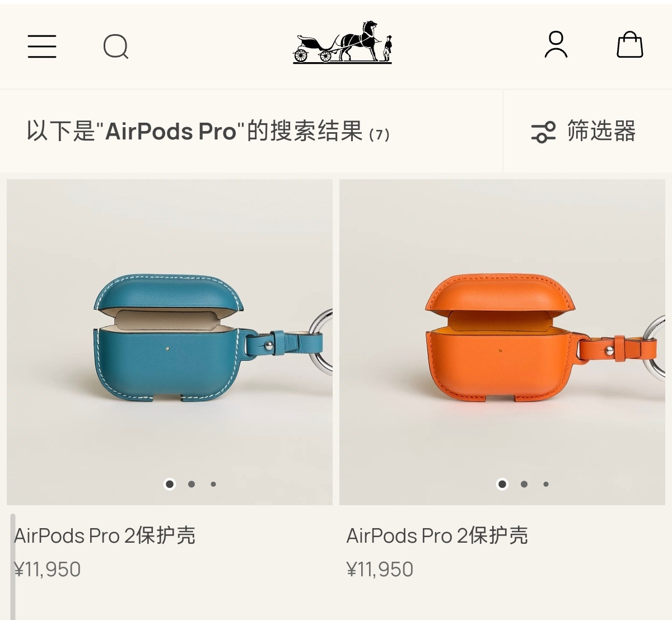Screen dimensions: 672x620
Task: Select third image dot of blue case
Action: [213, 484]
